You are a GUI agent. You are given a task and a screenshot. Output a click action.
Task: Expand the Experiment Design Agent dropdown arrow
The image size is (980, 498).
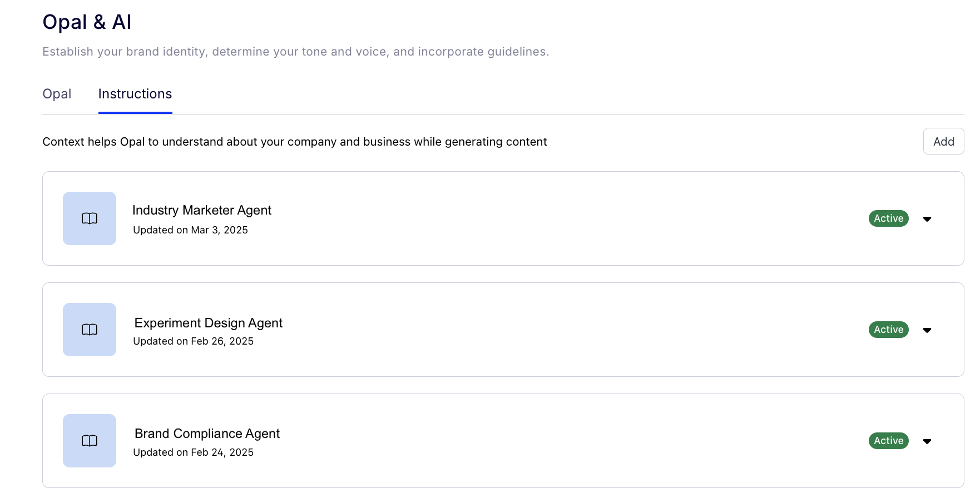(927, 330)
